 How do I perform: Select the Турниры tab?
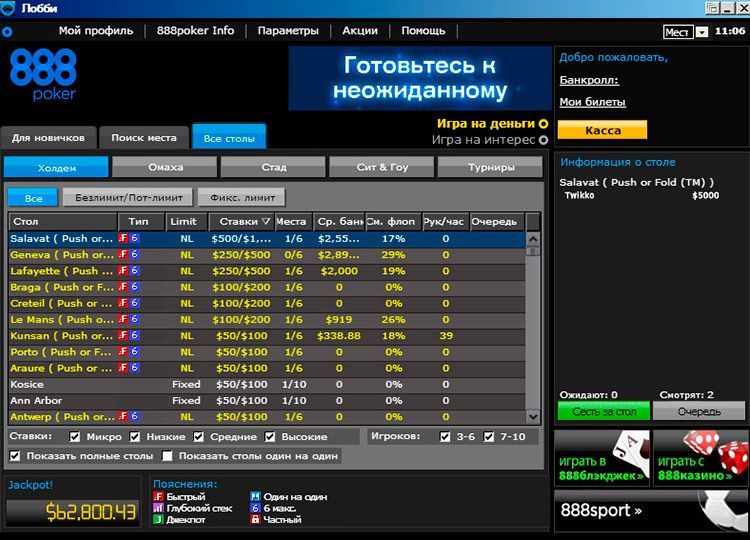coord(490,167)
